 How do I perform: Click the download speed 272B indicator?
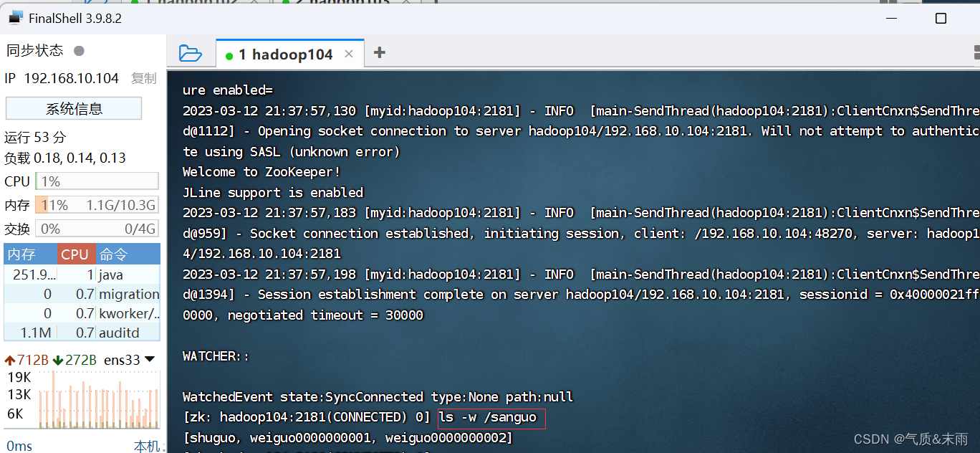coord(75,360)
